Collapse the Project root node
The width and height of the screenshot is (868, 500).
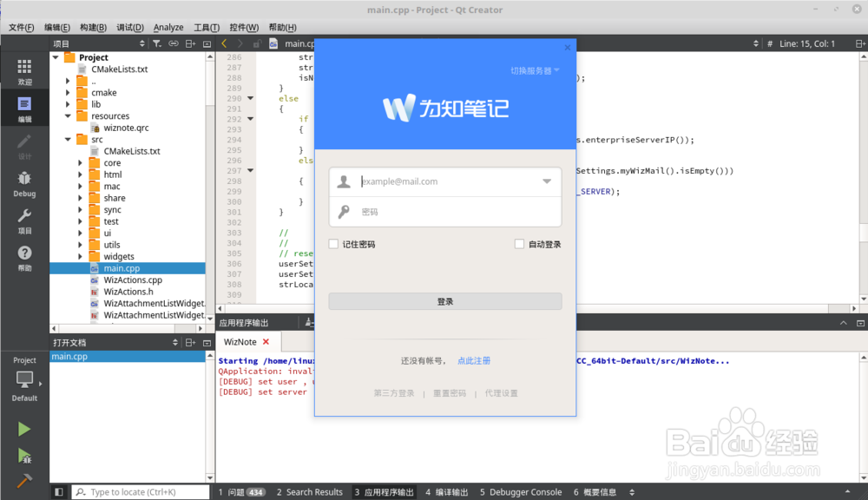pyautogui.click(x=56, y=57)
